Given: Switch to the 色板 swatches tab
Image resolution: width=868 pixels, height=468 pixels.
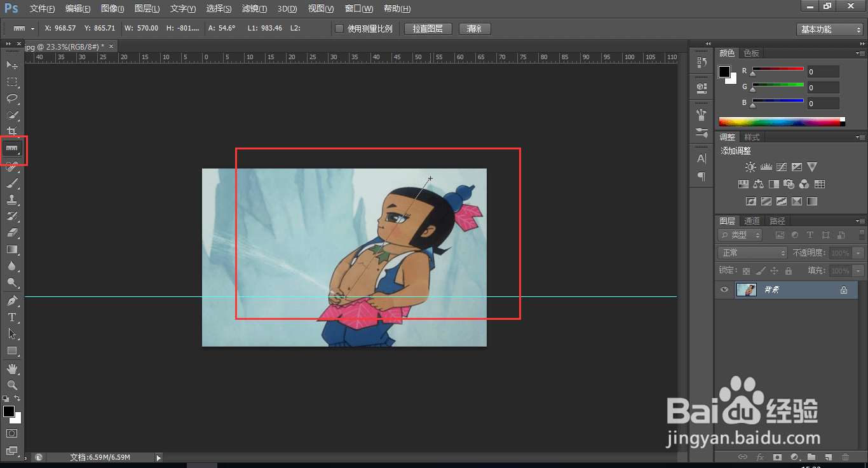Looking at the screenshot, I should [752, 53].
